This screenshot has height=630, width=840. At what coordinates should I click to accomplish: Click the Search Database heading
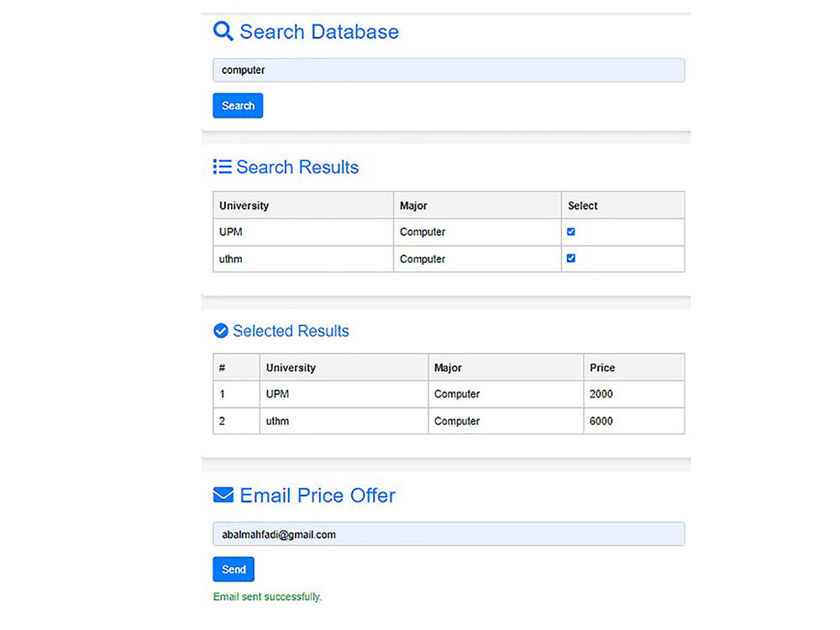pos(319,32)
